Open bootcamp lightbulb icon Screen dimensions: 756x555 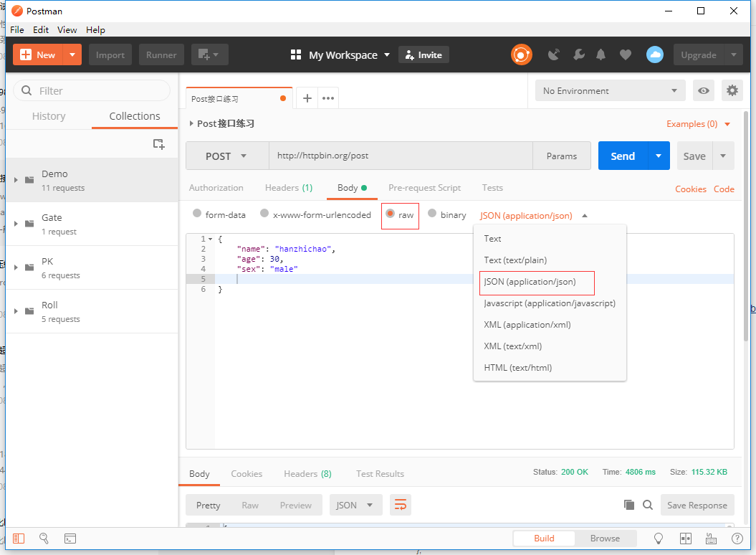click(x=658, y=539)
